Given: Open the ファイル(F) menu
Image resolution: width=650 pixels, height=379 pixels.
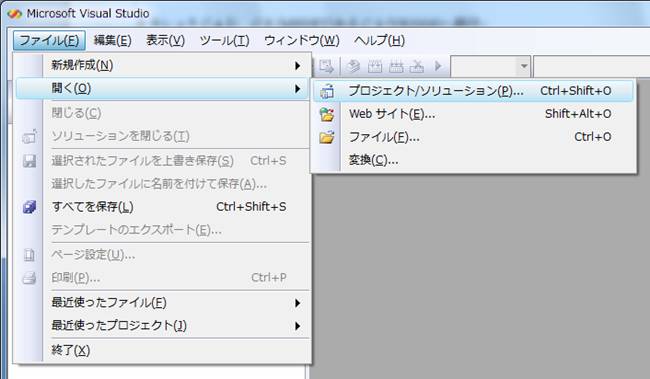Looking at the screenshot, I should [49, 40].
